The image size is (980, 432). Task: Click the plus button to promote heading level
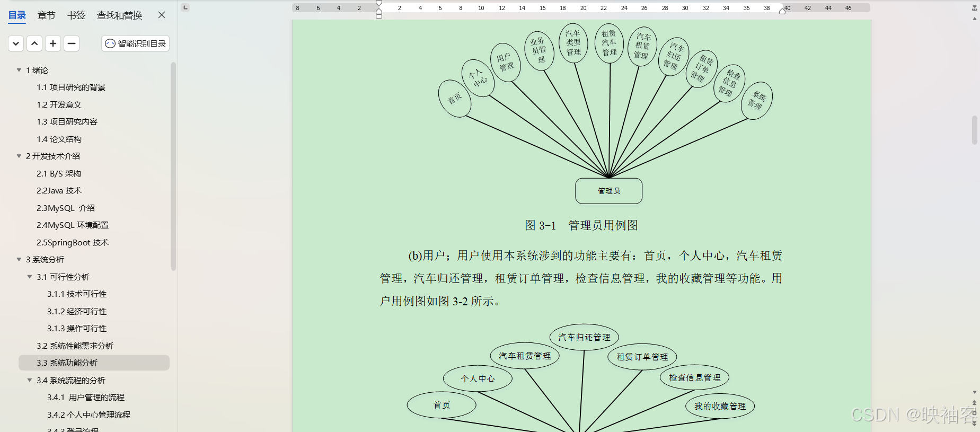point(53,43)
